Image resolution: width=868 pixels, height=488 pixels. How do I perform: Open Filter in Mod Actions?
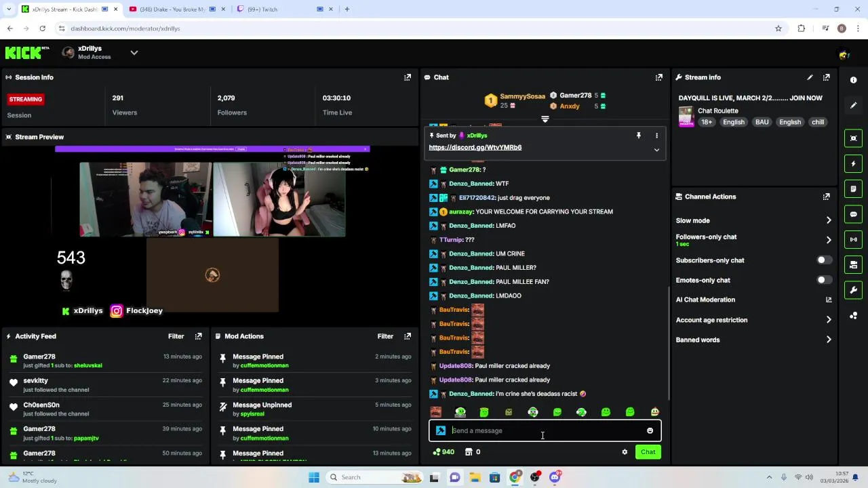385,336
